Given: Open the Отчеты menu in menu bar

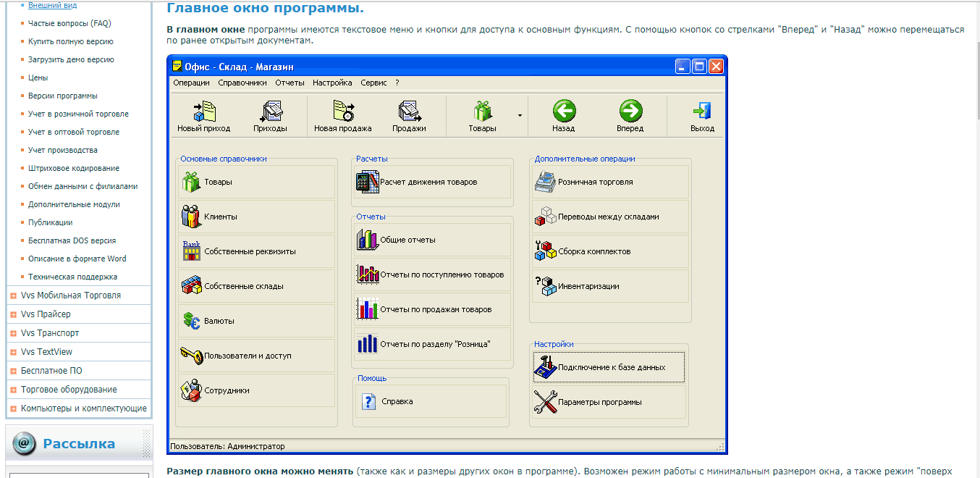Looking at the screenshot, I should coord(290,83).
